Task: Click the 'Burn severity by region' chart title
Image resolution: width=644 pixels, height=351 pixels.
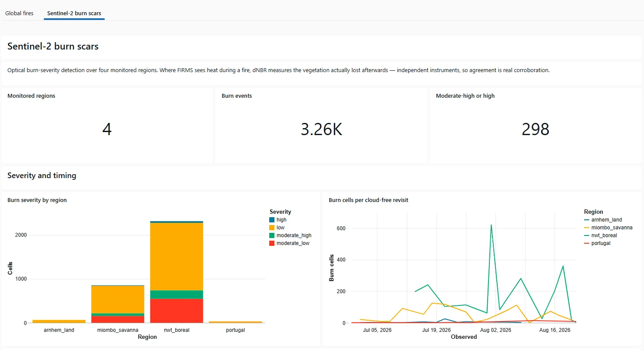Action: click(37, 200)
